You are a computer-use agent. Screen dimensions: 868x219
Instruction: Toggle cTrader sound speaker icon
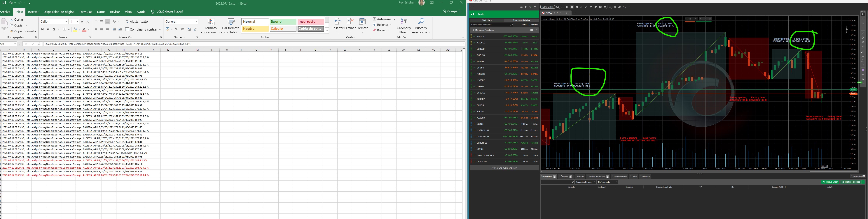(x=530, y=7)
